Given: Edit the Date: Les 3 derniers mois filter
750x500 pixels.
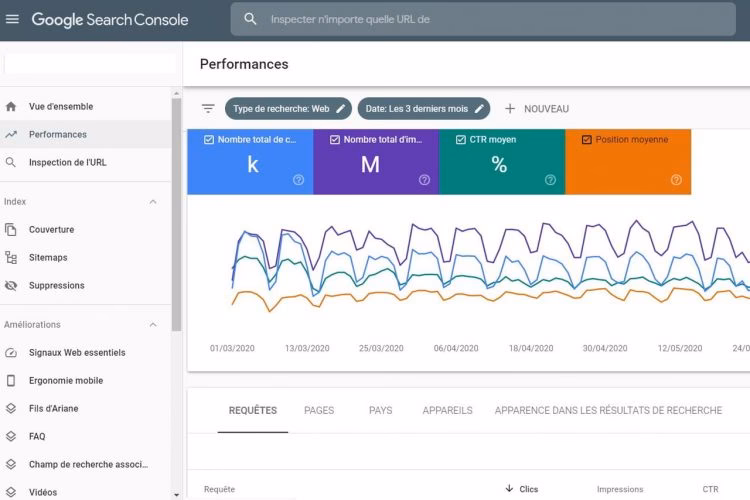Looking at the screenshot, I should point(424,109).
